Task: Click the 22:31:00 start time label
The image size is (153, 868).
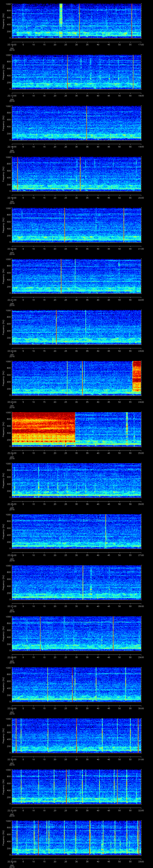Action: pyautogui.click(x=12, y=810)
